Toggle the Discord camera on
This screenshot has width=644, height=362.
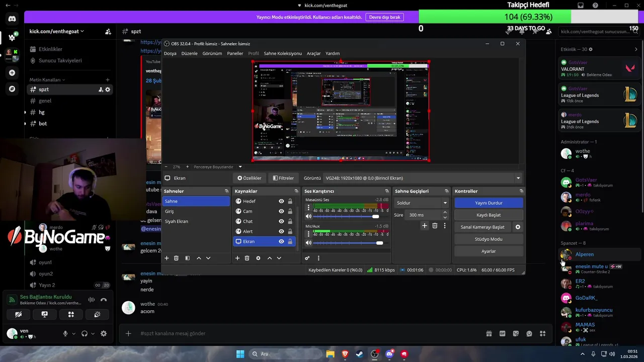tap(19, 314)
